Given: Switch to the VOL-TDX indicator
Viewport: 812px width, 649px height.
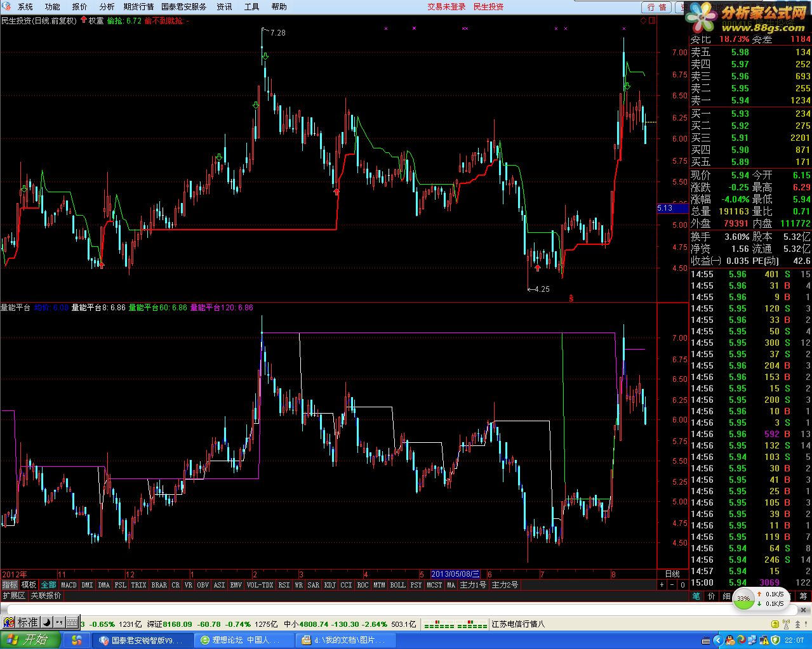Looking at the screenshot, I should tap(260, 585).
